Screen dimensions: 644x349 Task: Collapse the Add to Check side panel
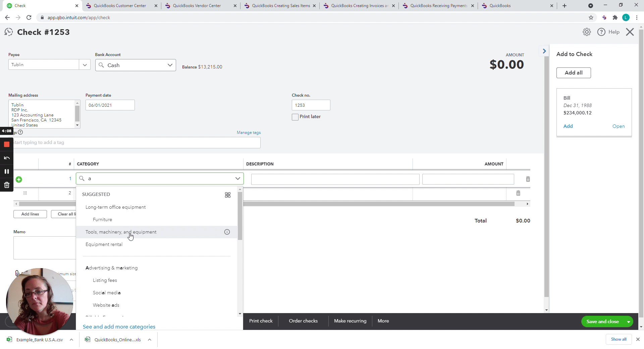coord(544,51)
